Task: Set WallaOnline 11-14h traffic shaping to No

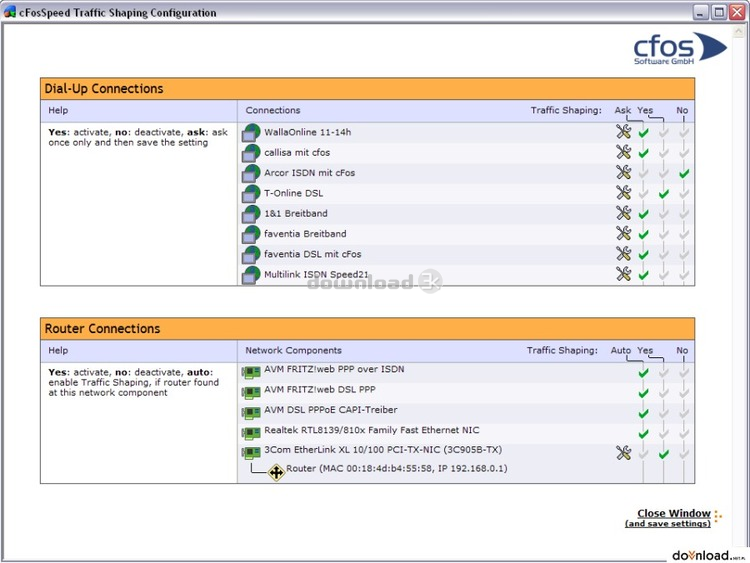Action: 684,133
